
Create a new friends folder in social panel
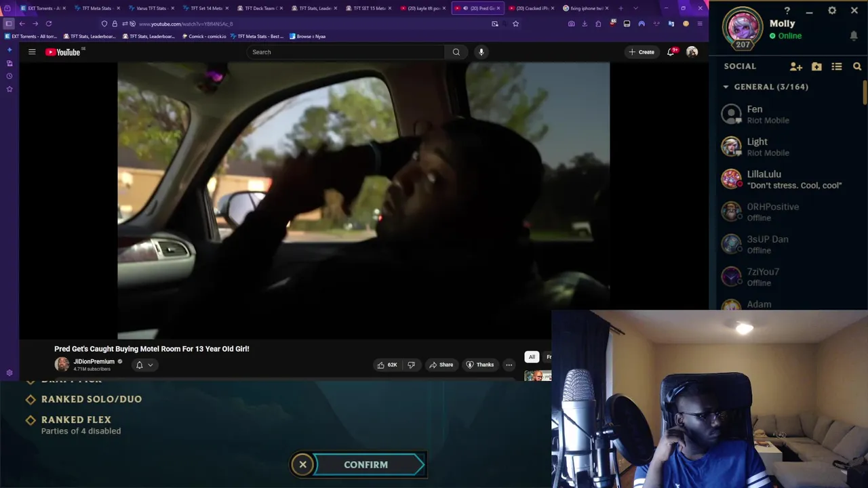(816, 66)
